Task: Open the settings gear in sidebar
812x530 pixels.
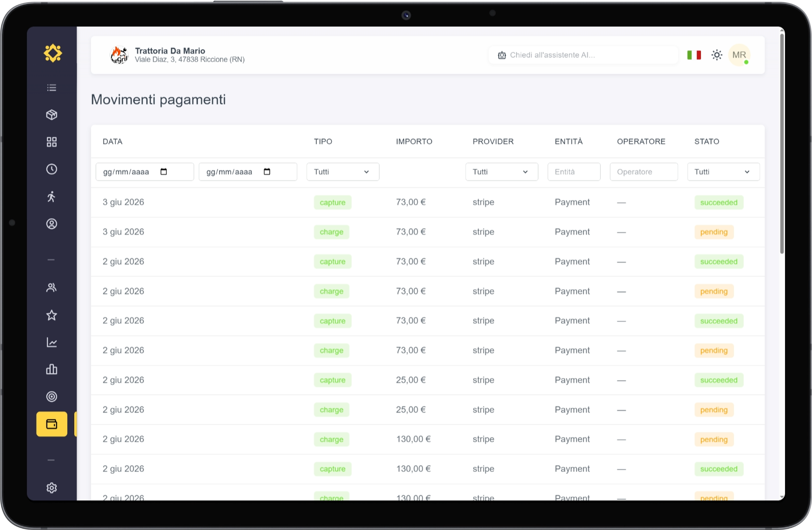Action: [52, 488]
